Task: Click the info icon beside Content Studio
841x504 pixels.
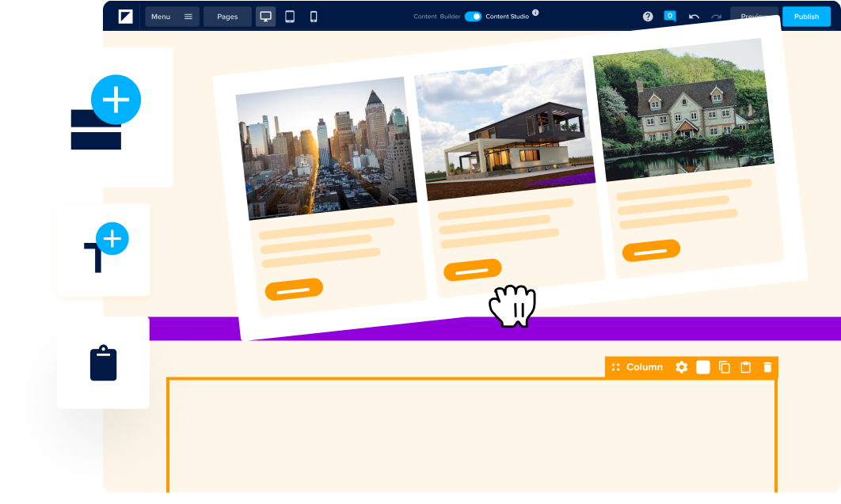Action: 535,13
